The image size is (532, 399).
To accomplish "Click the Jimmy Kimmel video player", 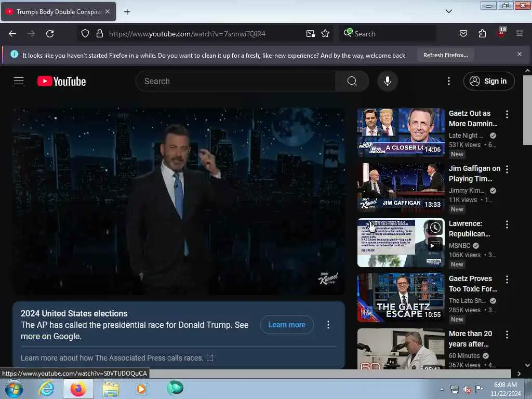I will click(x=179, y=201).
